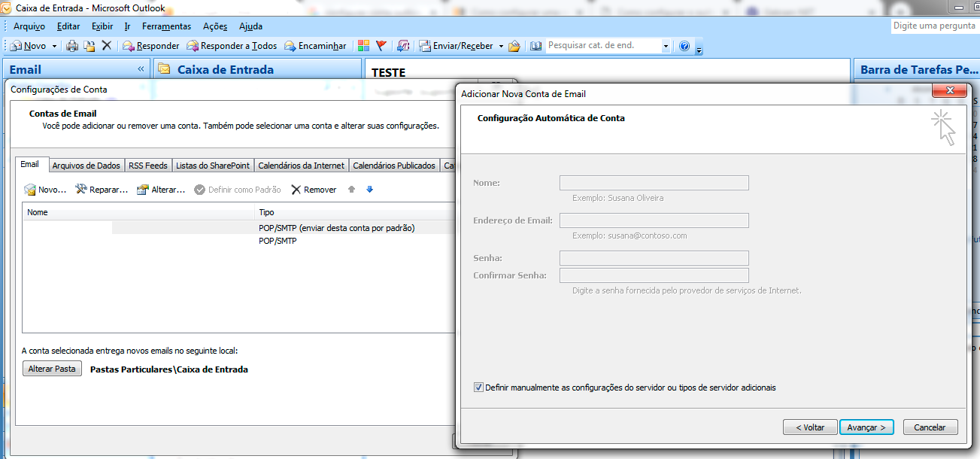The height and width of the screenshot is (459, 980).
Task: Click the Avançar > button
Action: (866, 427)
